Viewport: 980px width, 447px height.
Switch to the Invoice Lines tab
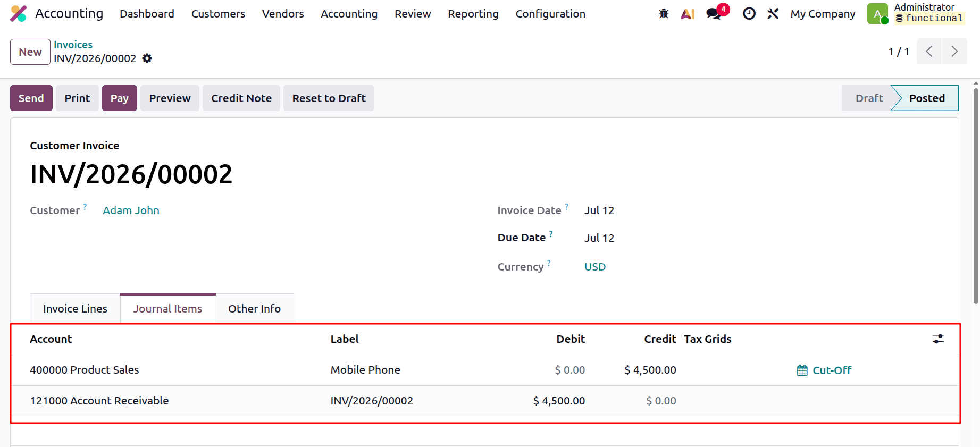pyautogui.click(x=75, y=309)
